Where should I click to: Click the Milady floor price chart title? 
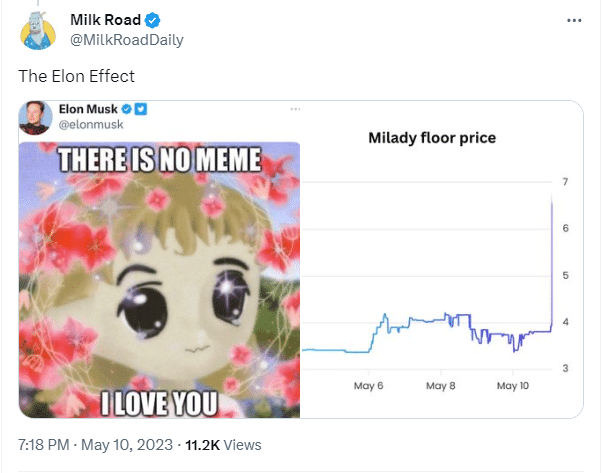pos(432,137)
